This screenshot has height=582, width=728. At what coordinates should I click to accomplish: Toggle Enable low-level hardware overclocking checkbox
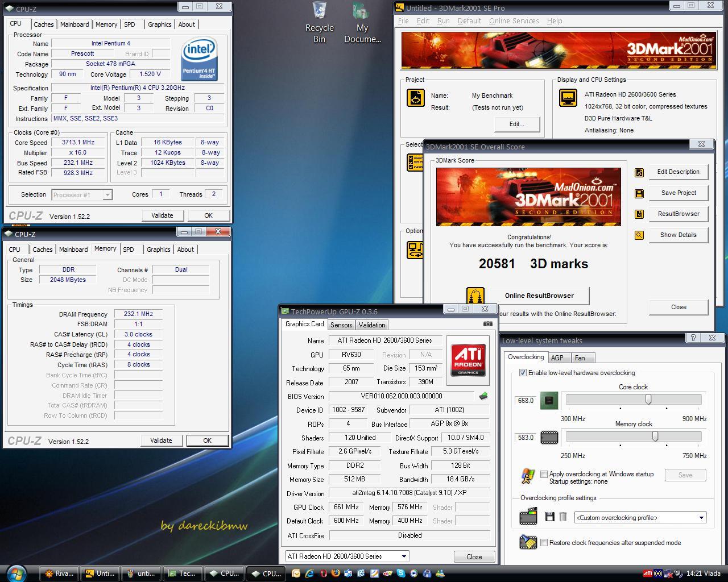point(523,373)
